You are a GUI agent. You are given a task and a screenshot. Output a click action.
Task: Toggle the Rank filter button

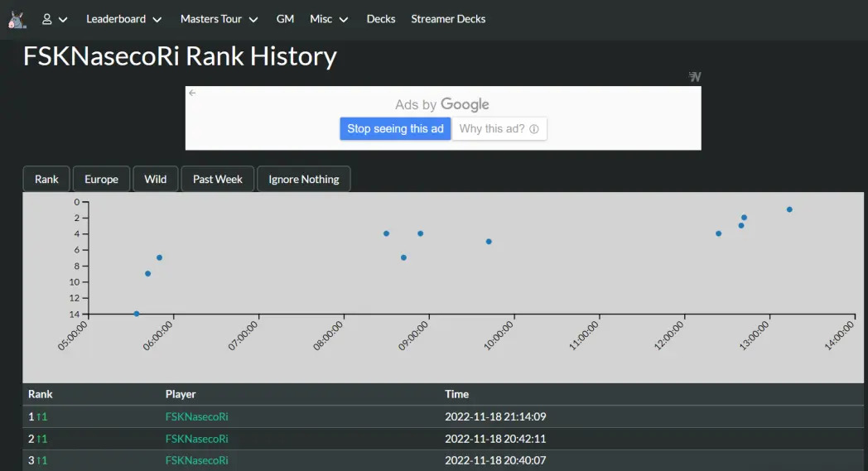click(x=46, y=179)
